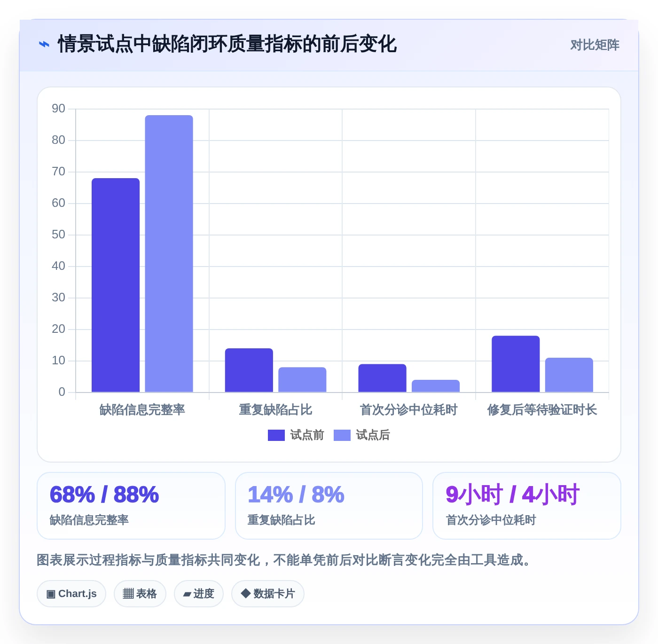The height and width of the screenshot is (644, 658).
Task: Open the 14% / 8% data card
Action: point(329,506)
